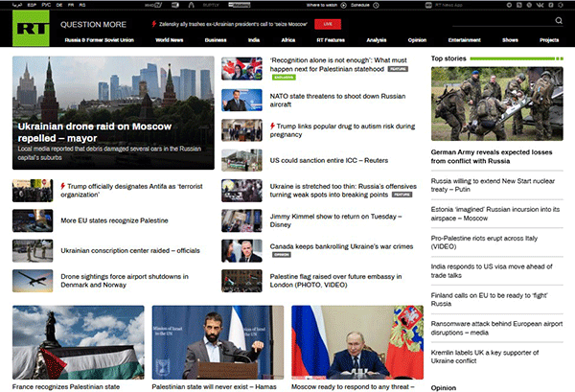Open the Russia & Former Soviet Union section
Viewport: 575px width, 392px height.
(x=99, y=40)
